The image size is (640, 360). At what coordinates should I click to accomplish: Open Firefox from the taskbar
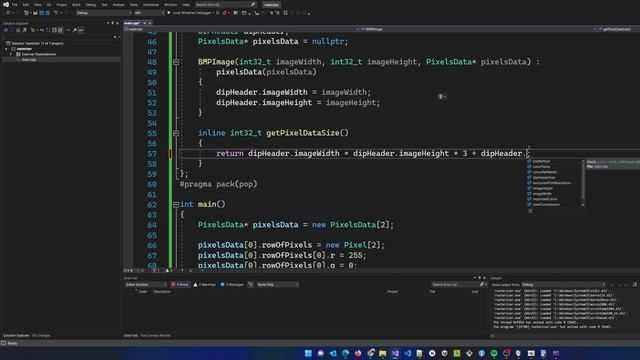click(358, 353)
